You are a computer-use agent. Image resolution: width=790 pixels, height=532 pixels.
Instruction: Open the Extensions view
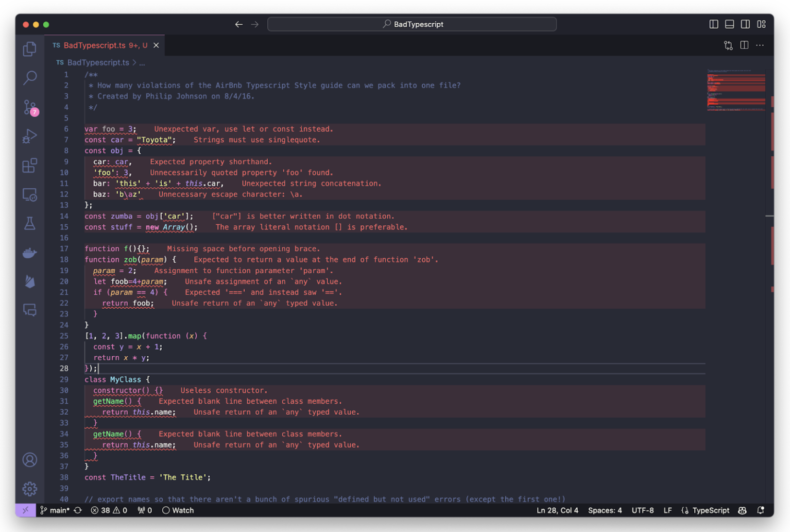(x=30, y=166)
